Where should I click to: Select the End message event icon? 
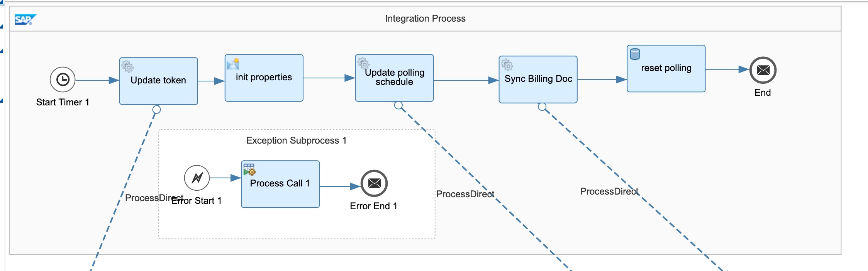point(763,70)
